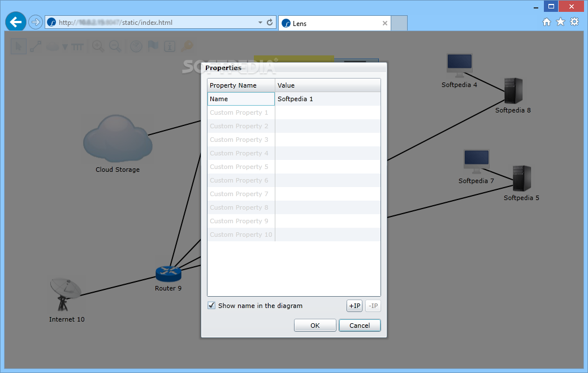Viewport: 588px width, 373px height.
Task: Select Custom Property 10 row
Action: pyautogui.click(x=294, y=235)
